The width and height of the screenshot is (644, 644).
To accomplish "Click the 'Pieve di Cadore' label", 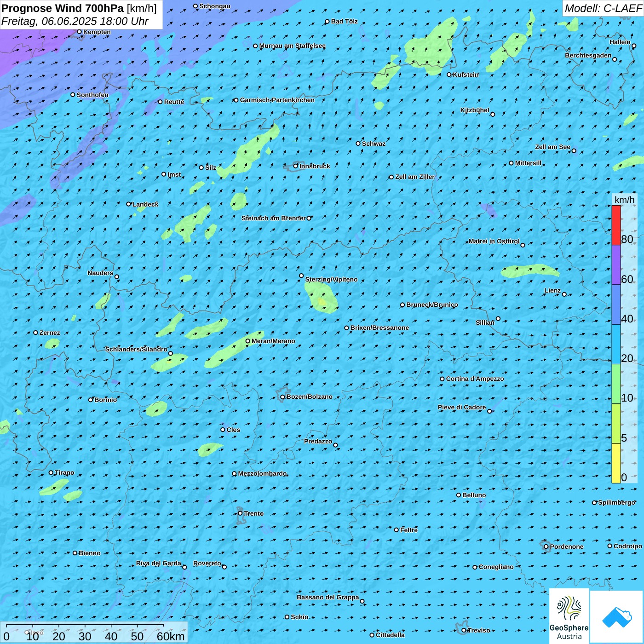I will (x=462, y=407).
